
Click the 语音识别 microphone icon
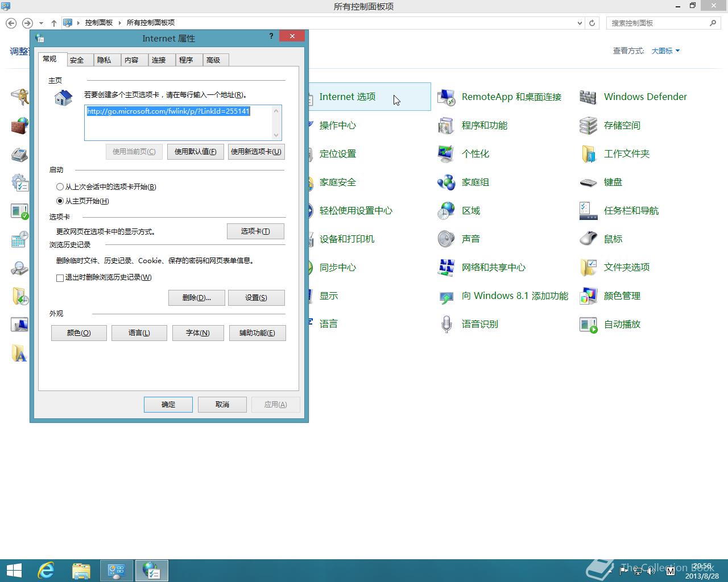pos(446,325)
